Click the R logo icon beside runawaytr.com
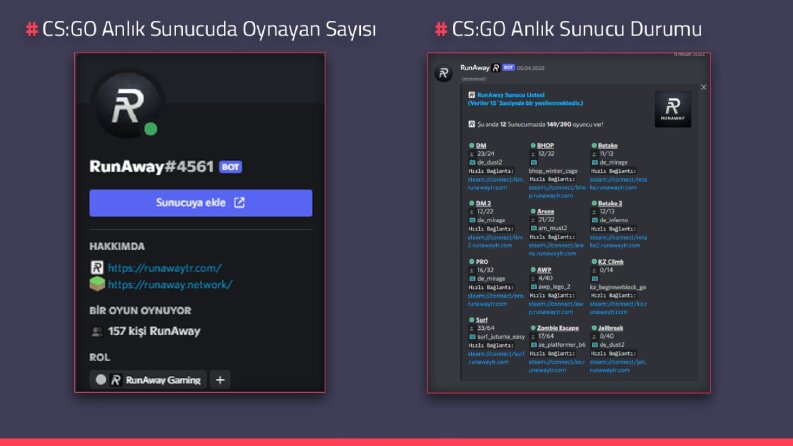 coord(97,267)
